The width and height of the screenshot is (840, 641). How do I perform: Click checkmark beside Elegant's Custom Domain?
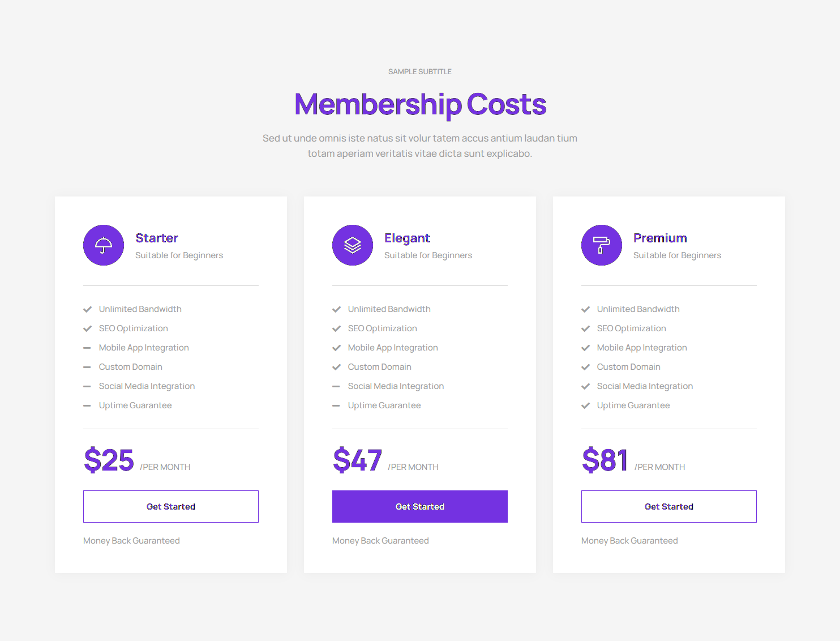pyautogui.click(x=337, y=367)
